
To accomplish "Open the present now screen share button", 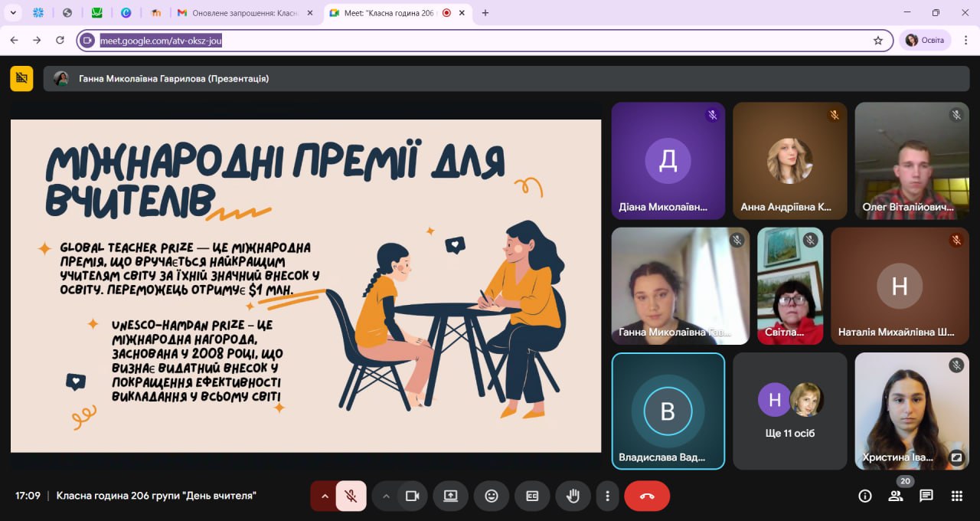I will click(x=450, y=496).
